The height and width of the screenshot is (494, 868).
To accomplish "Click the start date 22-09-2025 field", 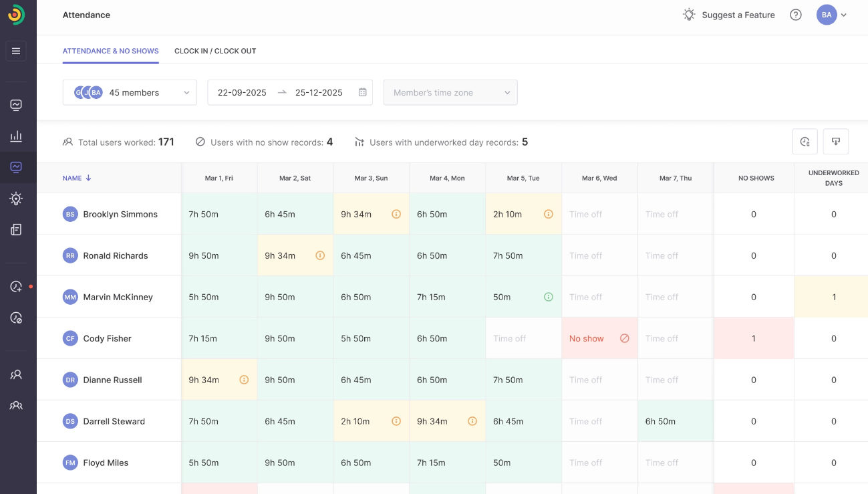I will 242,93.
